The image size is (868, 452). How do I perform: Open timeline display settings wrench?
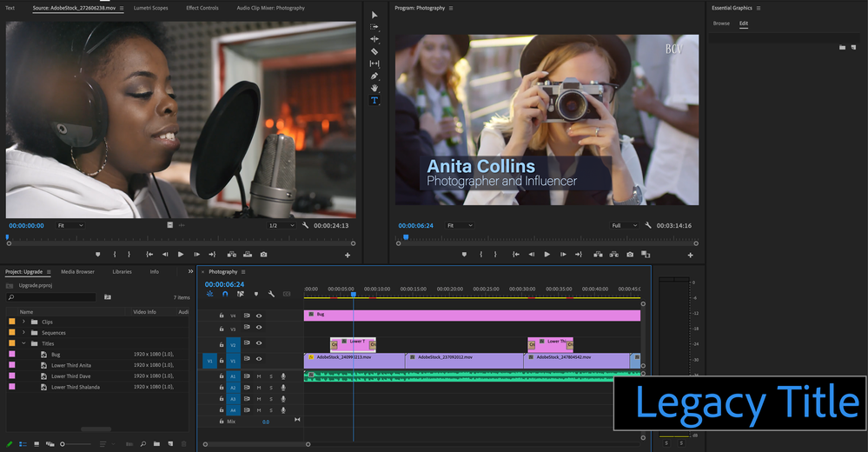(x=271, y=295)
